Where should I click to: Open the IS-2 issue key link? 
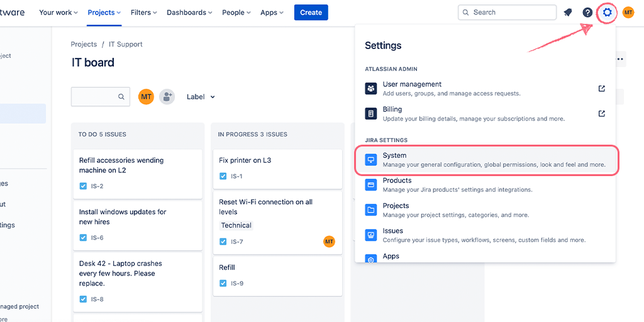97,186
